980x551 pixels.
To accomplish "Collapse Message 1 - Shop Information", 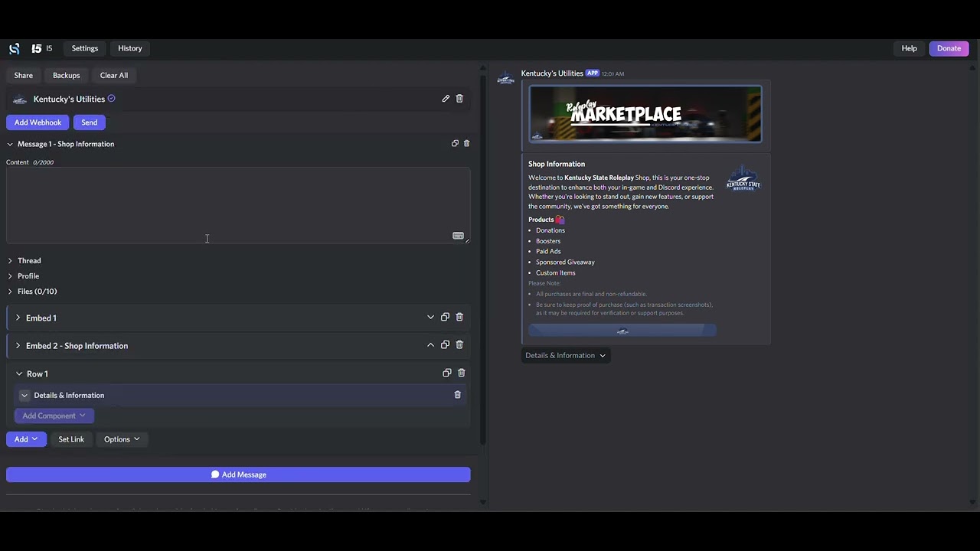I will click(x=10, y=144).
